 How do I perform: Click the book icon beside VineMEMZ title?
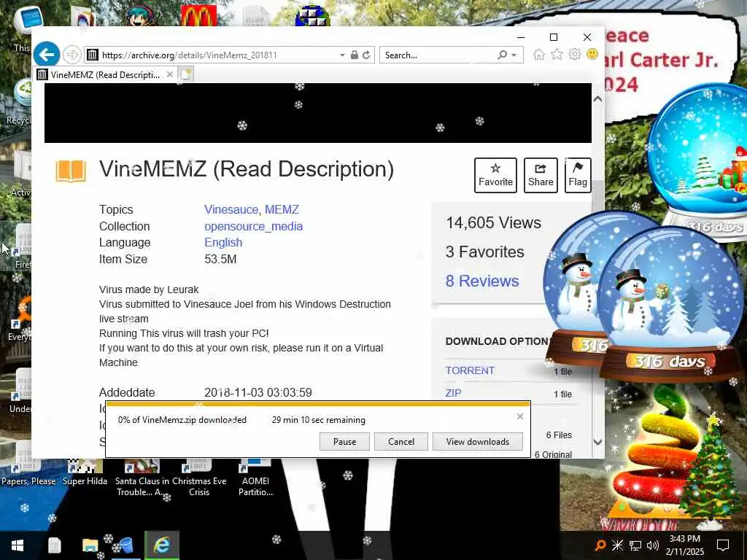pos(71,171)
